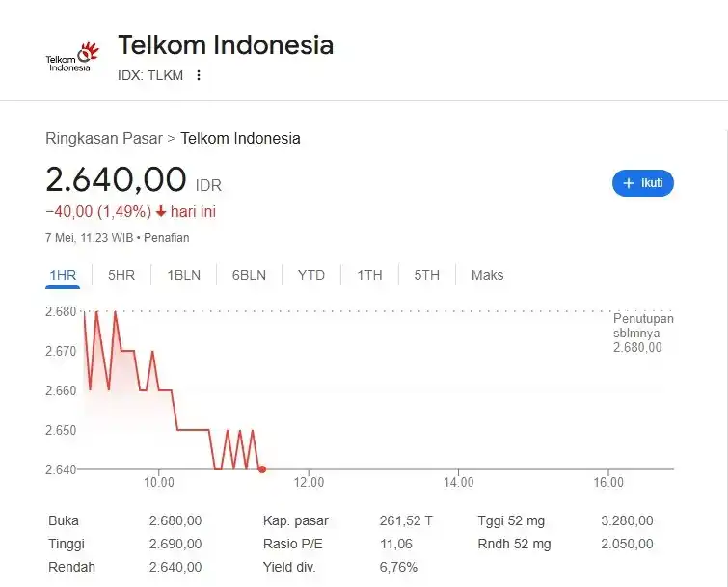This screenshot has width=728, height=587.
Task: Select the 1HR time range tab
Action: pyautogui.click(x=63, y=275)
